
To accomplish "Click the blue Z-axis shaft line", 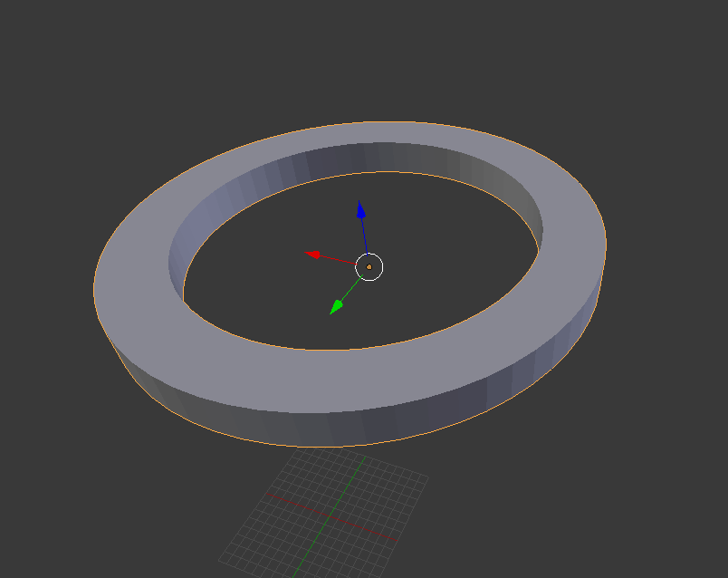I will (365, 236).
